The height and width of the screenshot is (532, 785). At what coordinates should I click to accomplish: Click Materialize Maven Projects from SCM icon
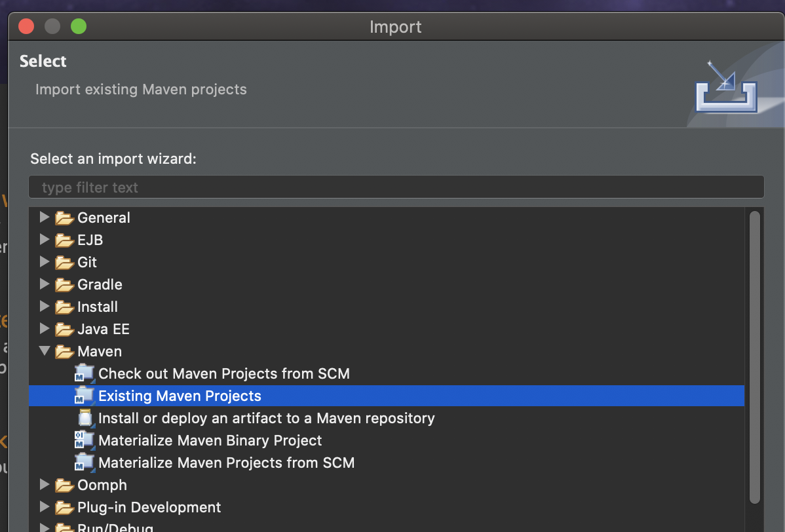click(84, 463)
